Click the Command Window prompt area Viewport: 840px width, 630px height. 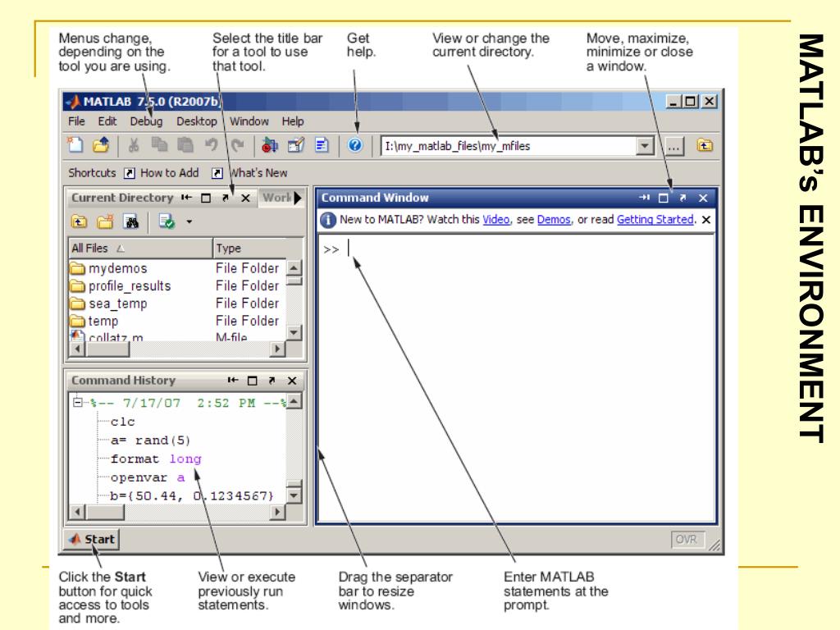click(517, 377)
